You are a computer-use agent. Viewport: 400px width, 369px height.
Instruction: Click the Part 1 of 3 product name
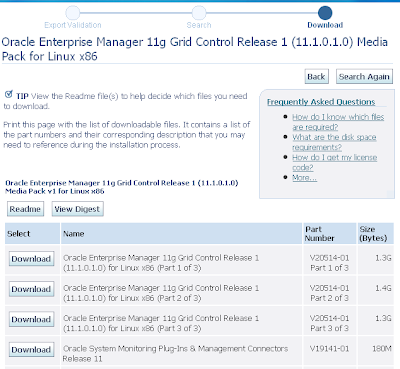(x=161, y=263)
